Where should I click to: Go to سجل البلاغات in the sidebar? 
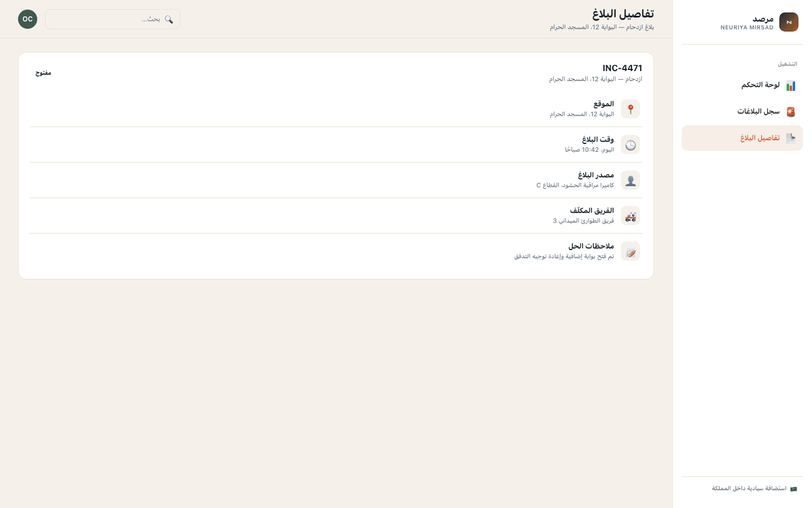742,112
